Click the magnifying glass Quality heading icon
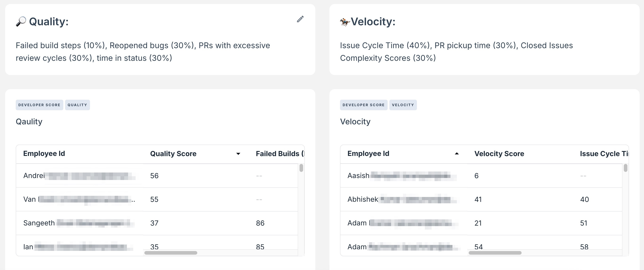 (21, 22)
